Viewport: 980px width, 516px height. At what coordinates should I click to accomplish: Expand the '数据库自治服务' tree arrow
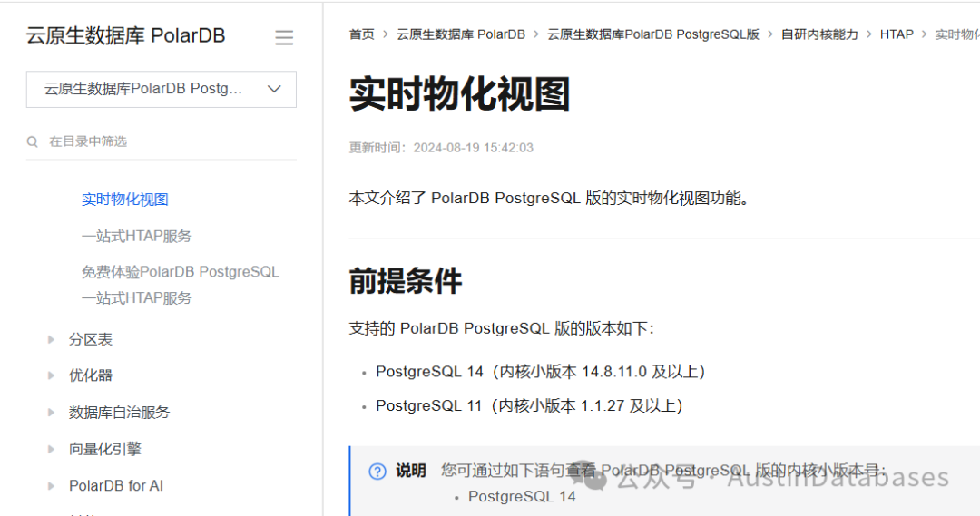coord(51,413)
